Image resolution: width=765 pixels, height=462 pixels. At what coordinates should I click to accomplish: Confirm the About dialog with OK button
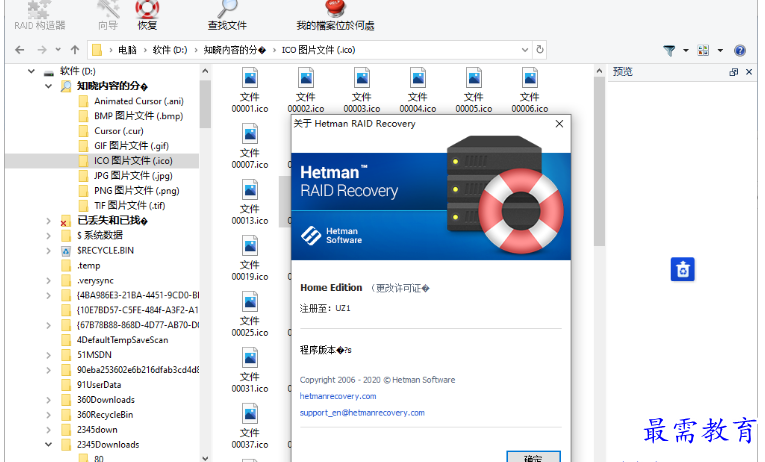[533, 458]
